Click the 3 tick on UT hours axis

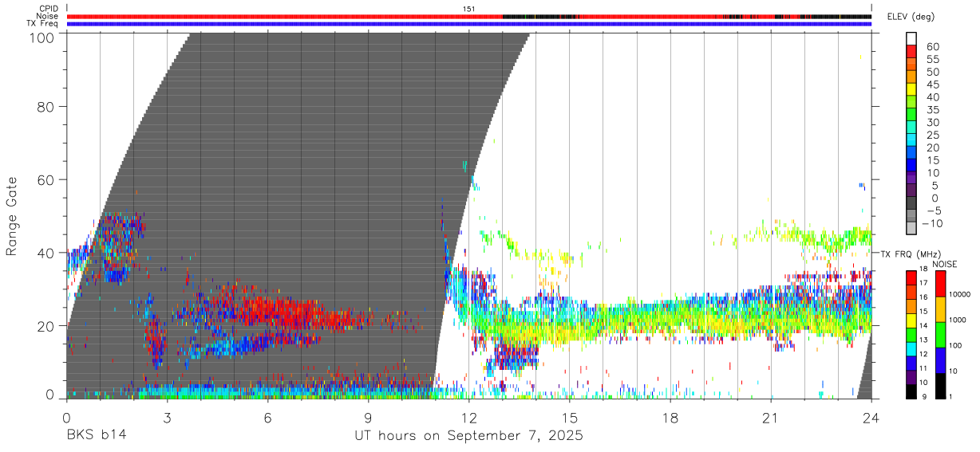tap(167, 417)
